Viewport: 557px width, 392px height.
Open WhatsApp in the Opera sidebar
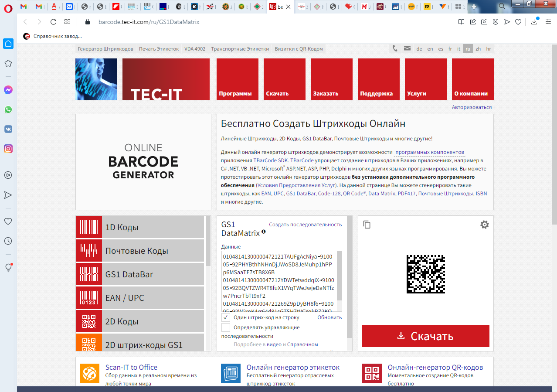coord(8,109)
